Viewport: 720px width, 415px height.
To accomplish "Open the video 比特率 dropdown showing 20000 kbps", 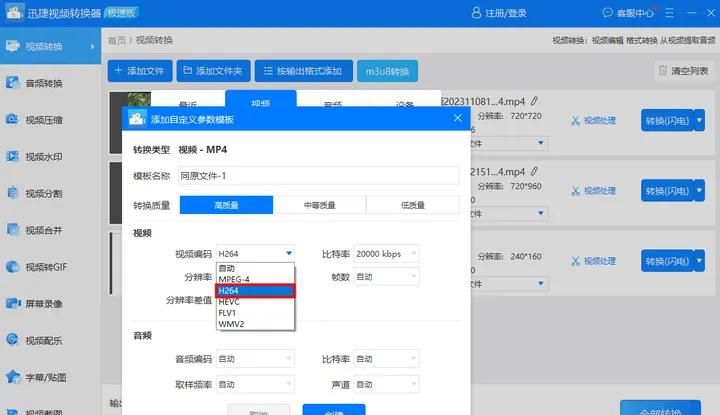I will point(386,253).
